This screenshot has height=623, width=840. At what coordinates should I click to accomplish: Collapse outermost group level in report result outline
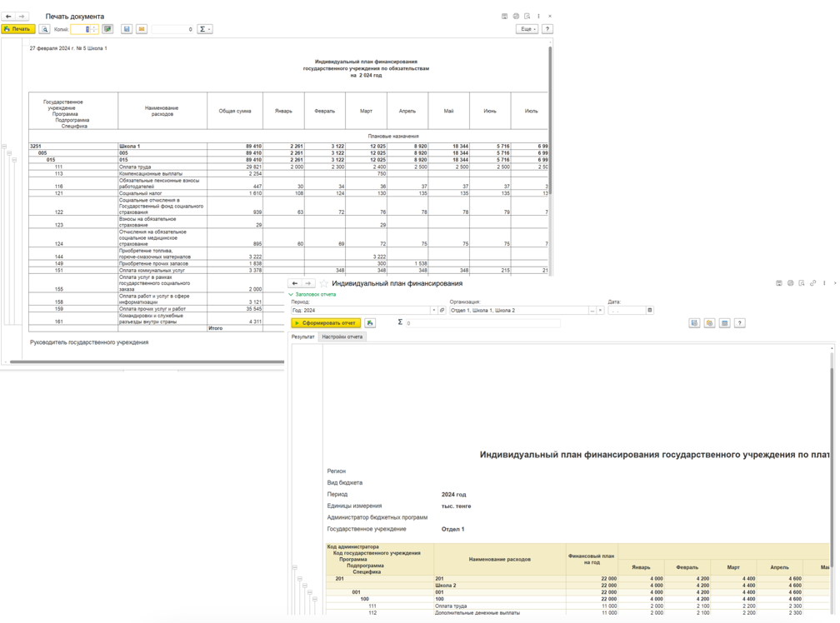point(295,567)
